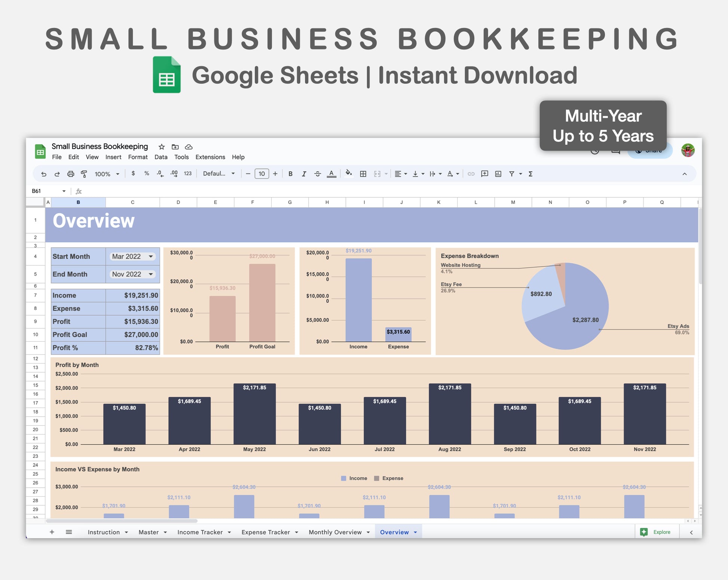The image size is (728, 580).
Task: Click the add new sheet plus button
Action: pyautogui.click(x=52, y=532)
